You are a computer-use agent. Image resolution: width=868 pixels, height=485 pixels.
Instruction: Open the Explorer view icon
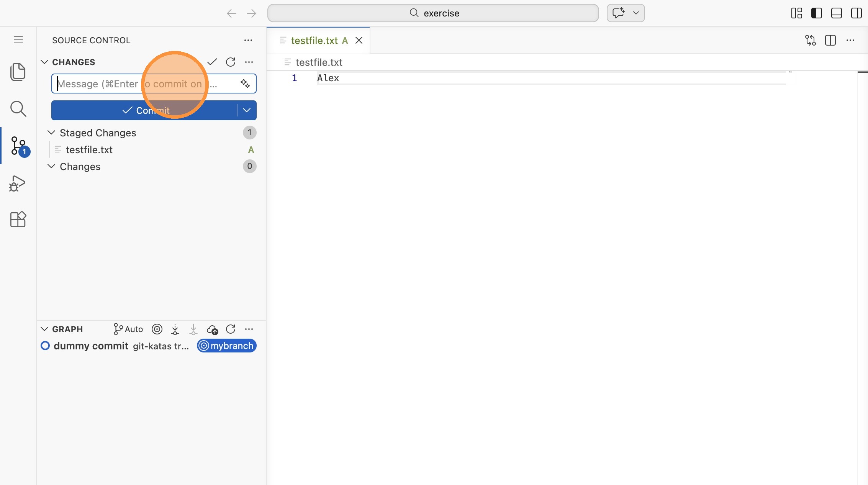[x=18, y=72]
